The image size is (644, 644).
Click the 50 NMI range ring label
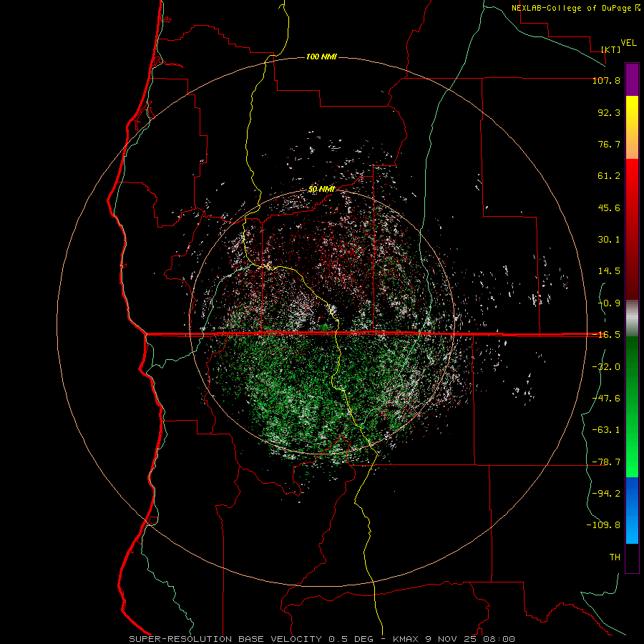click(321, 189)
